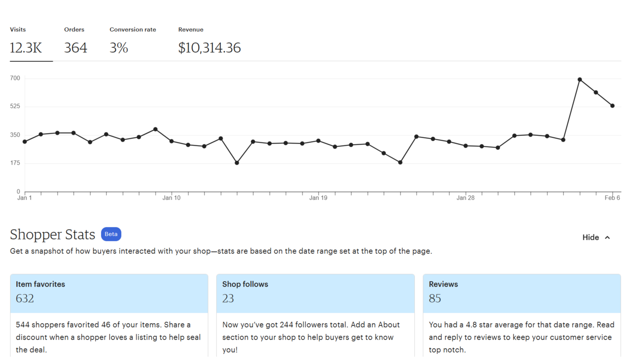The width and height of the screenshot is (644, 357).
Task: Select the last data point at Feb 6
Action: (612, 106)
